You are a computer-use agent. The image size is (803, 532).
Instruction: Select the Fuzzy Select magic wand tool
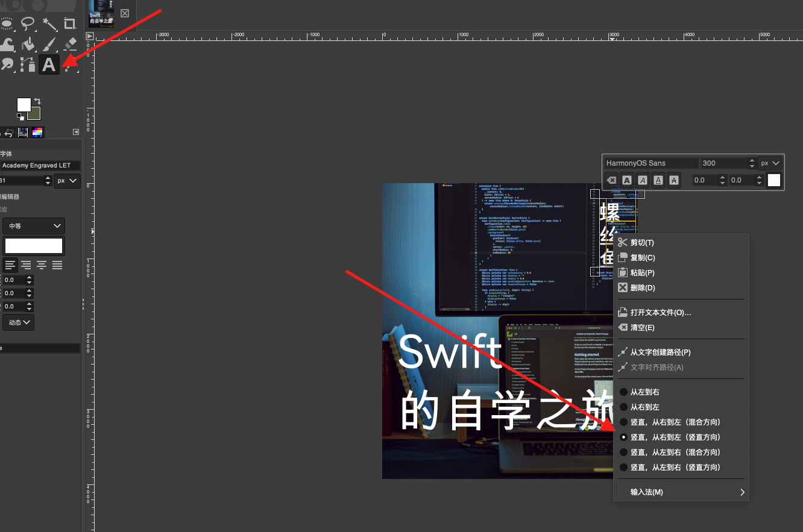coord(49,24)
